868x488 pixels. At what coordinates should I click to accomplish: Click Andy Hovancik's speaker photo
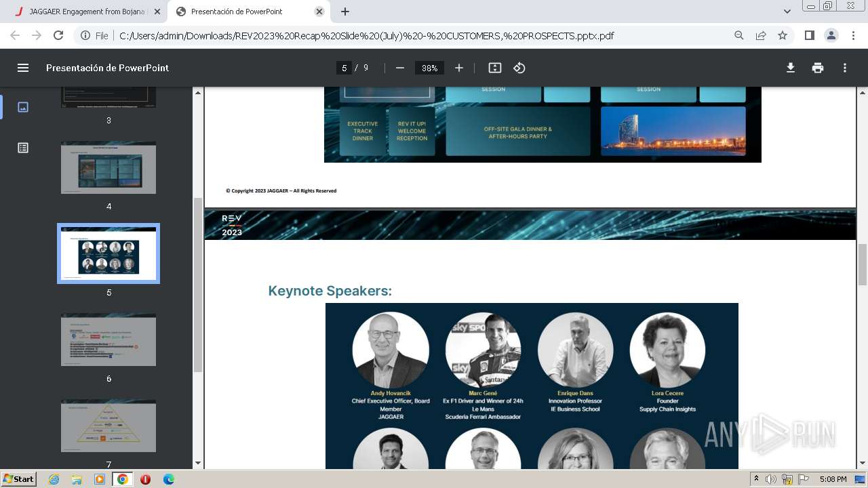tap(391, 350)
